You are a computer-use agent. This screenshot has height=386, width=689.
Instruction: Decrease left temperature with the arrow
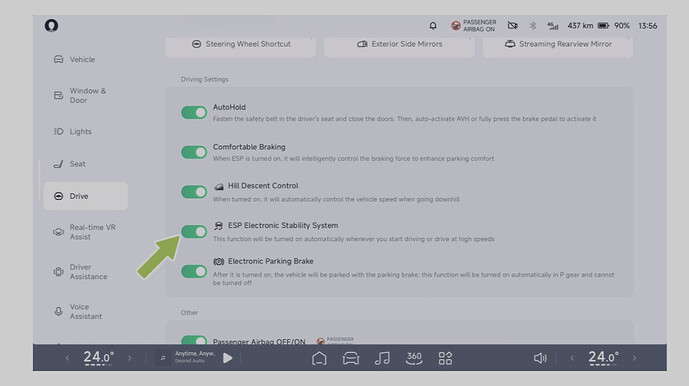(67, 358)
